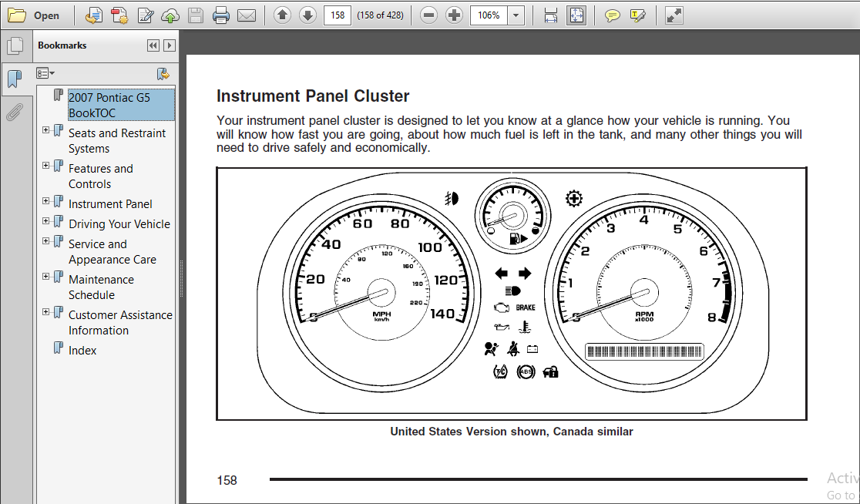Click the Bookmarks pane single-arrow button
The height and width of the screenshot is (504, 860).
[170, 45]
